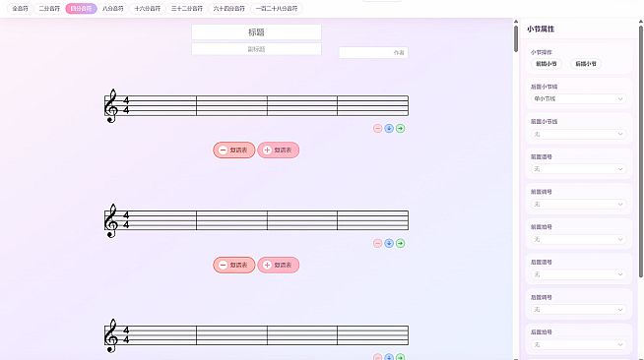This screenshot has width=644, height=360.
Task: Open the 前置谱号 dropdown
Action: coord(578,169)
